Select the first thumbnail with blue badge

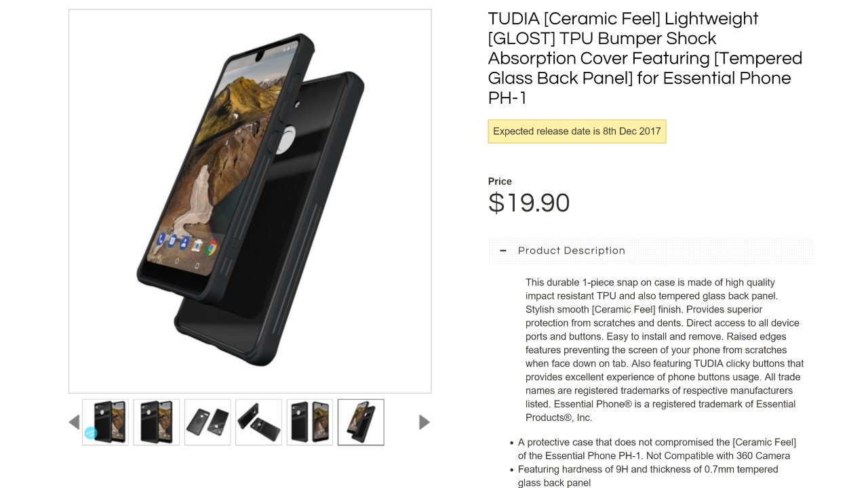(105, 422)
